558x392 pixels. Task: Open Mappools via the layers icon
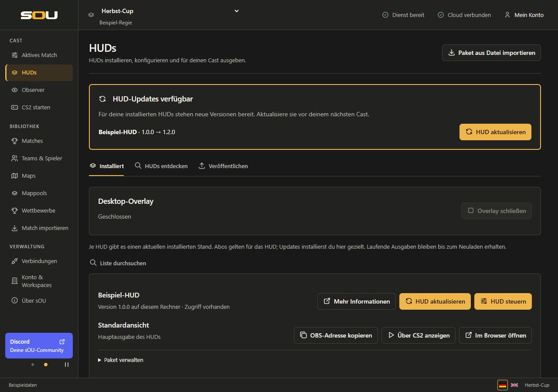pyautogui.click(x=14, y=193)
